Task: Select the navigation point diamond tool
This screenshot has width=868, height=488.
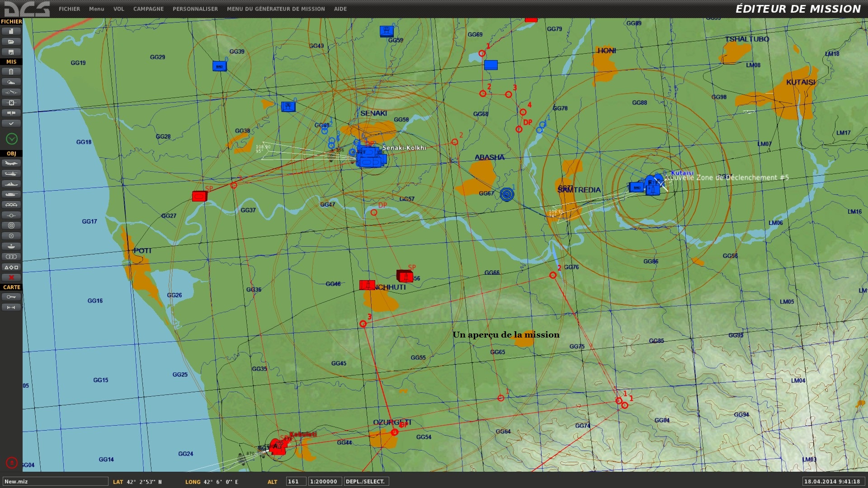Action: [11, 215]
